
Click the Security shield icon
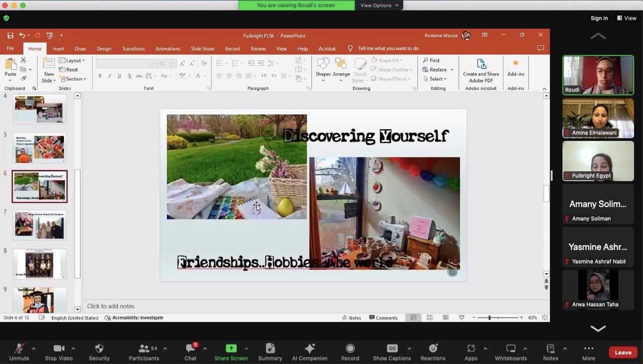tap(99, 349)
